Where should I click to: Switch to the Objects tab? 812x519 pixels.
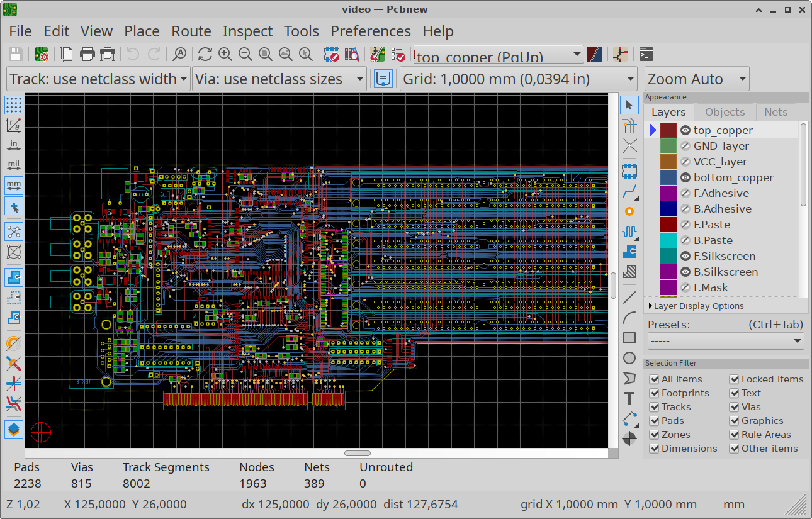tap(725, 112)
